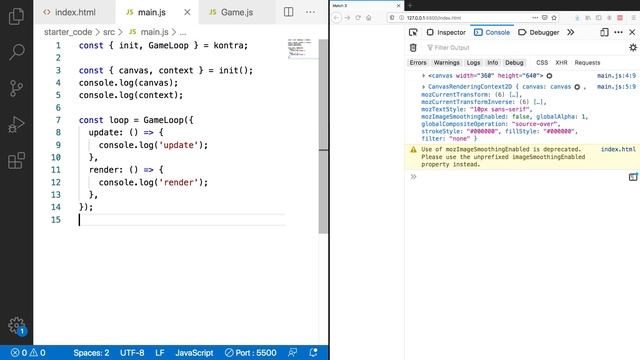Open main.js:4:9 source link
Image resolution: width=640 pixels, height=360 pixels.
[x=616, y=76]
